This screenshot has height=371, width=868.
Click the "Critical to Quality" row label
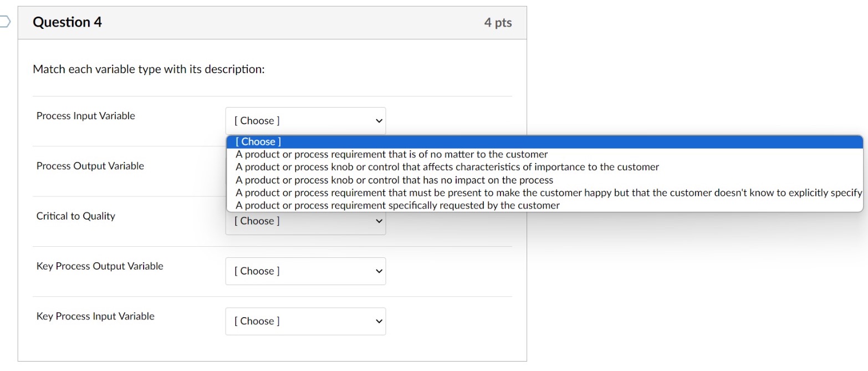pos(75,216)
